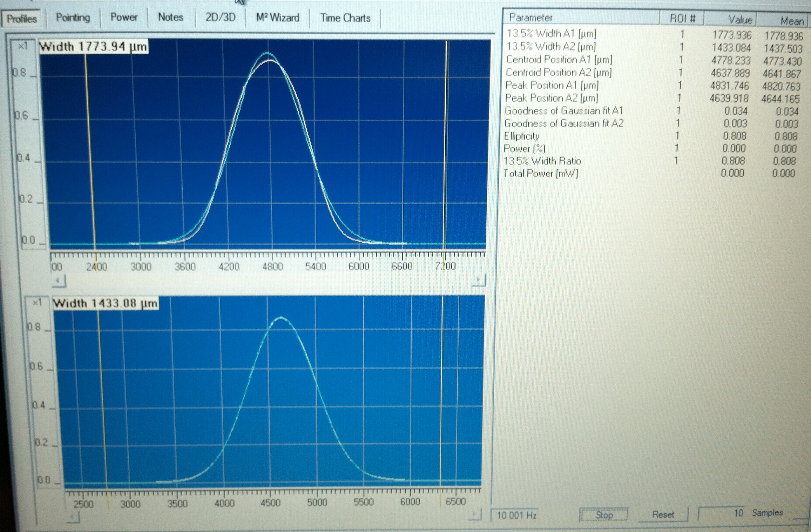Click the mean value 4644.165
811x532 pixels.
[781, 99]
